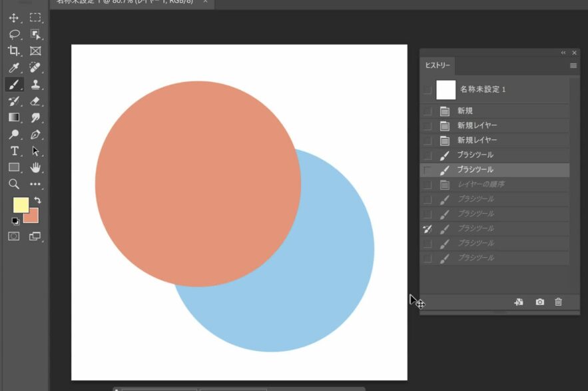Set history brush source to highlighted ブラシツール state
Screen dimensions: 588x391
pyautogui.click(x=427, y=170)
